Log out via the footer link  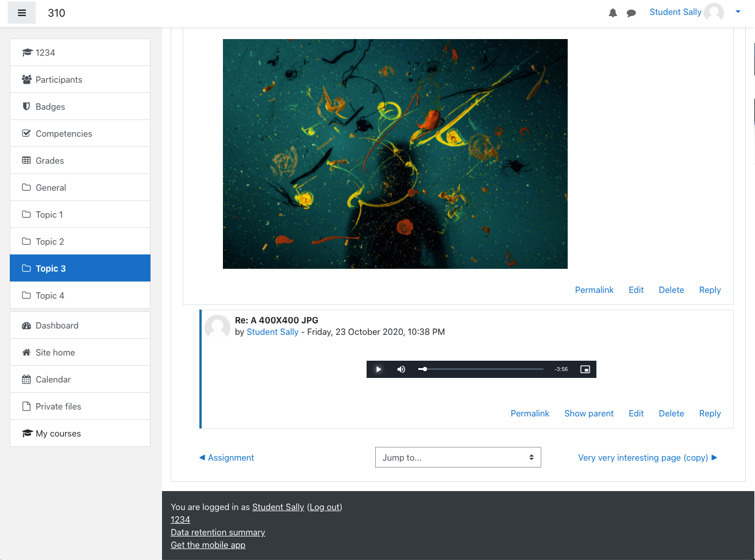pyautogui.click(x=325, y=507)
